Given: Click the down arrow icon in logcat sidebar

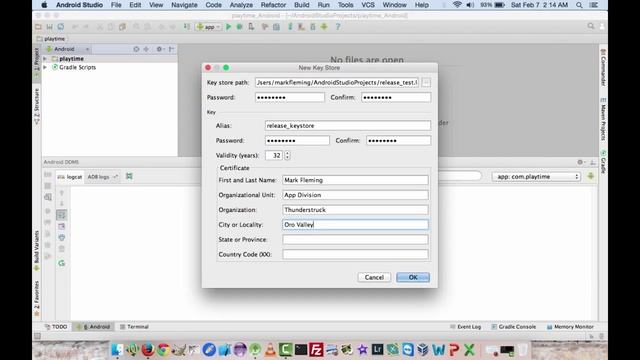Looking at the screenshot, I should coord(62,203).
